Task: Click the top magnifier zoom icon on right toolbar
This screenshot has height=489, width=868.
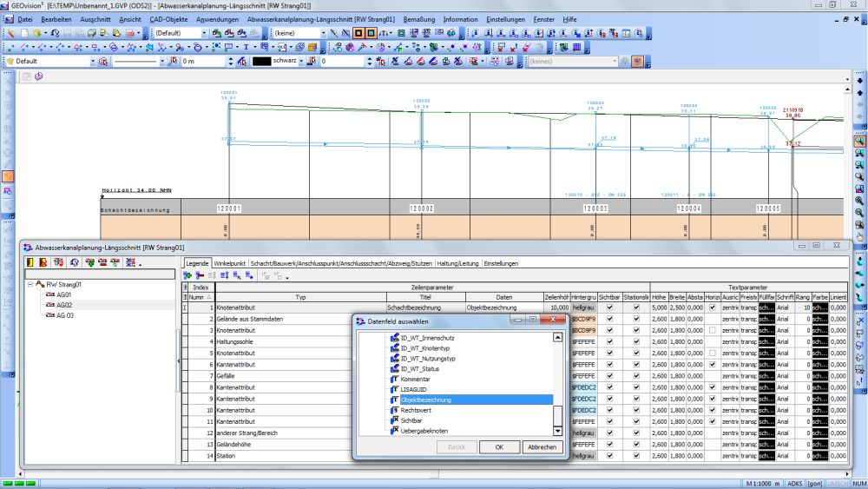Action: click(x=859, y=140)
